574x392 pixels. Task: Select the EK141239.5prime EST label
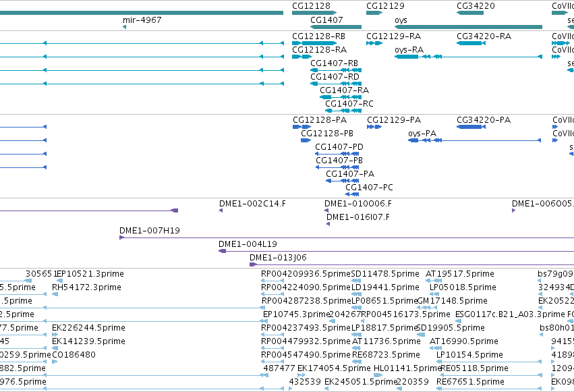pos(88,341)
